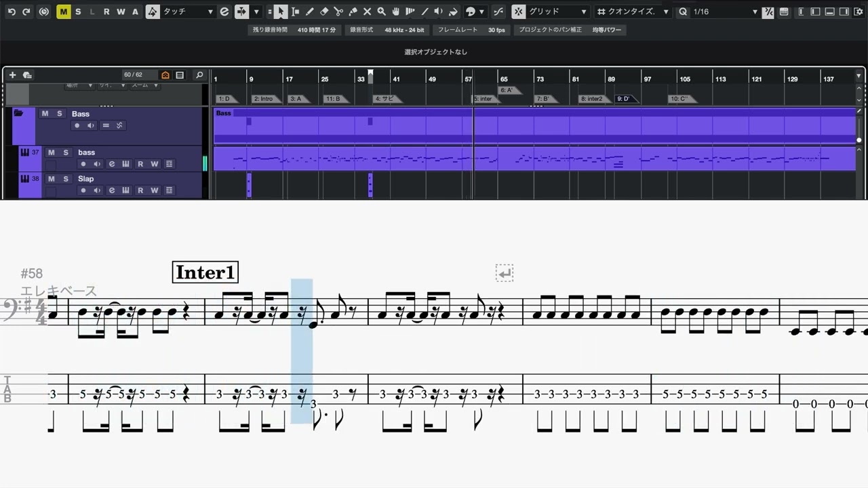The image size is (868, 488).
Task: Open snap type グリッド dropdown
Action: [x=557, y=12]
